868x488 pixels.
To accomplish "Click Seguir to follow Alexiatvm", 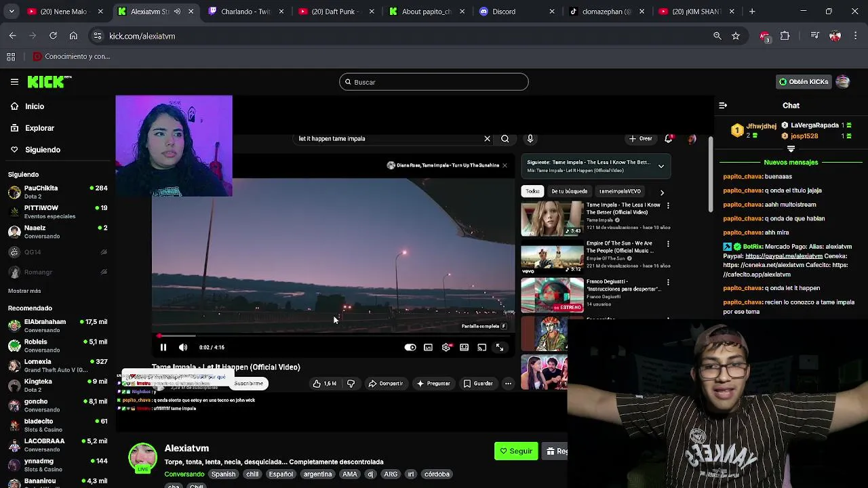I will [516, 451].
